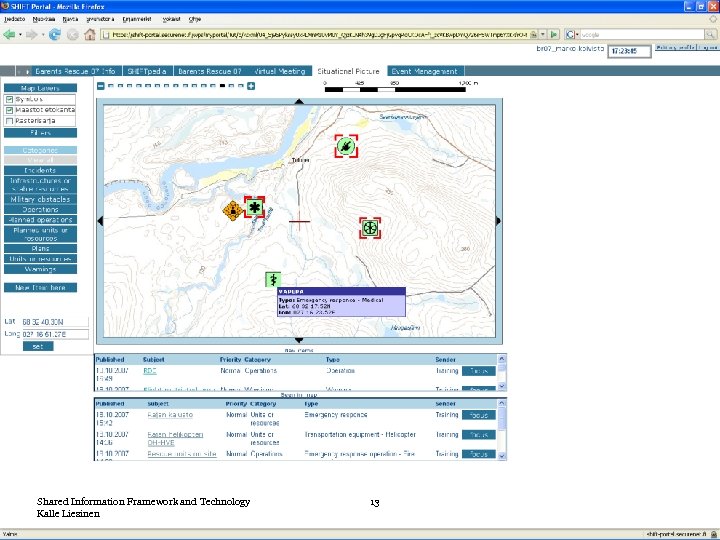Click the Map Layers button

coord(40,88)
